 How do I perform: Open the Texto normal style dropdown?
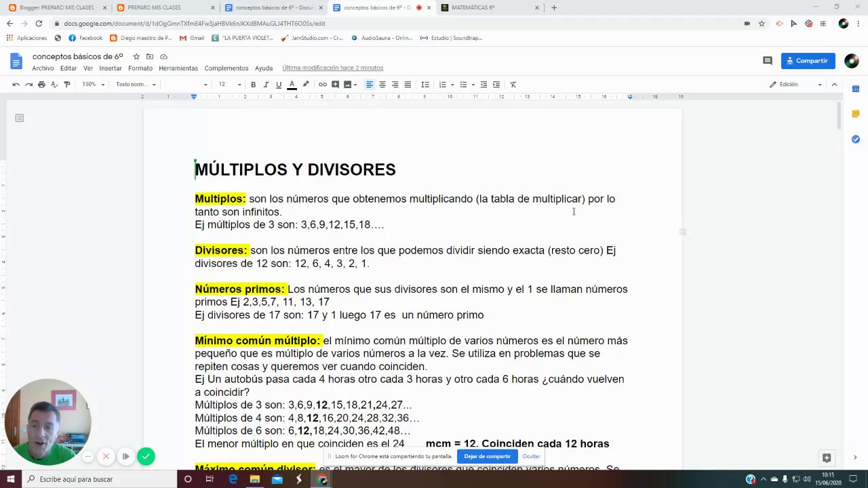click(x=136, y=85)
